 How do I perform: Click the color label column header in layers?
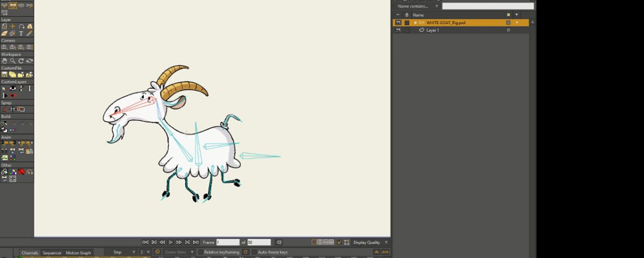(x=508, y=15)
